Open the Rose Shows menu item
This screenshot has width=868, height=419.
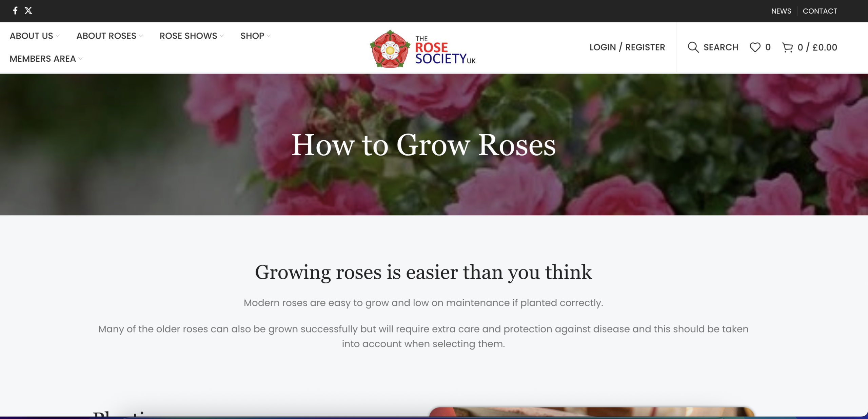coord(188,36)
